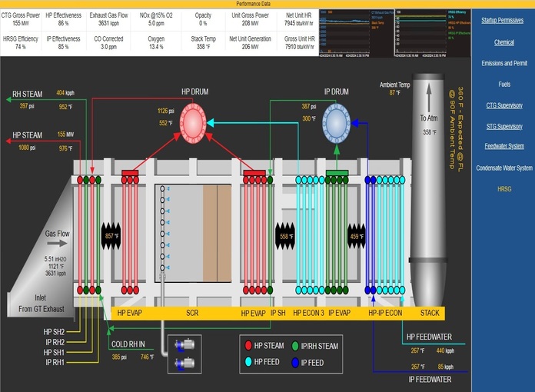The image size is (535, 392).
Task: Click the CO Corrected 3.0 ppm value
Action: pyautogui.click(x=108, y=47)
